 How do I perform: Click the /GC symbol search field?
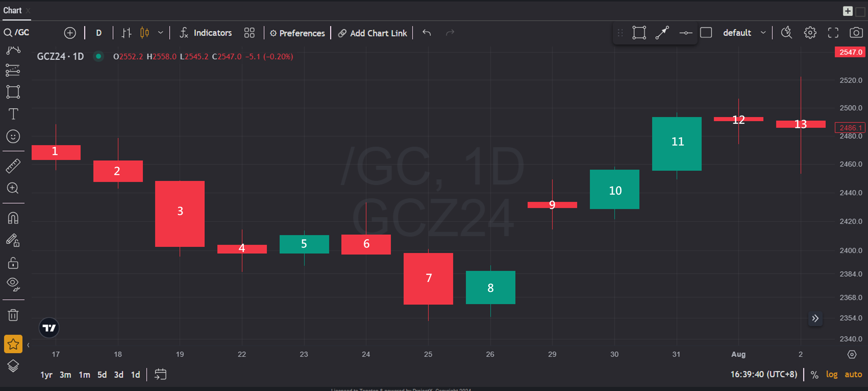(x=22, y=33)
